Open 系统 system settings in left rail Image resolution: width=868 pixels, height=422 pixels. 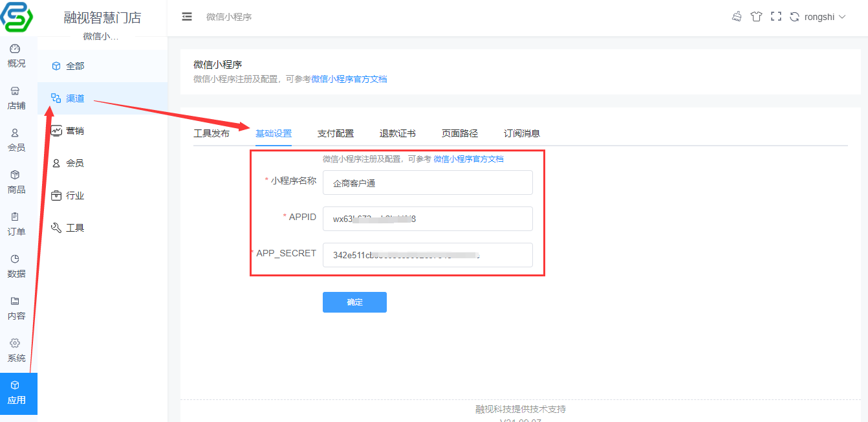point(16,350)
